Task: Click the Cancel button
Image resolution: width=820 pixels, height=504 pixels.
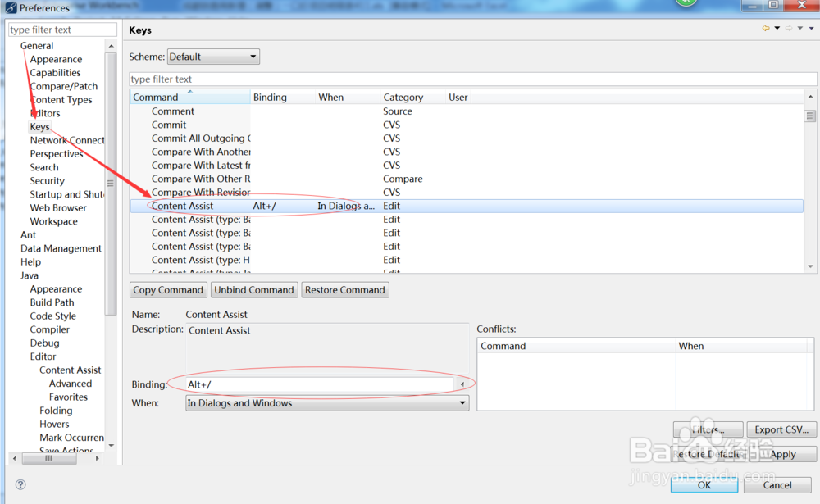Action: point(777,484)
